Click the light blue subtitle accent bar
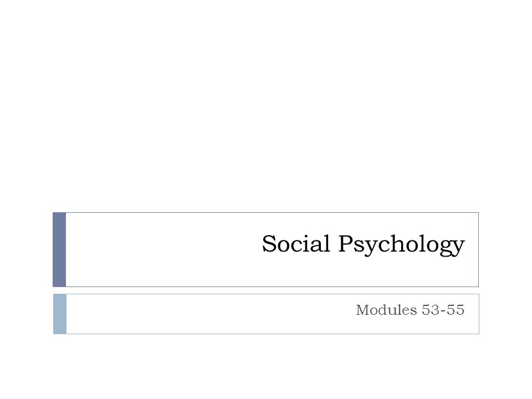The image size is (532, 399). tap(60, 314)
